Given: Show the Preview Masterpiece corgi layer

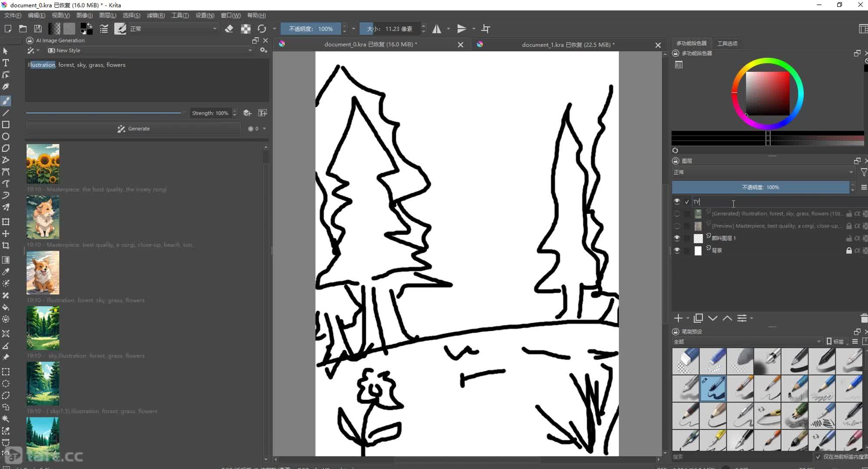Looking at the screenshot, I should [677, 226].
